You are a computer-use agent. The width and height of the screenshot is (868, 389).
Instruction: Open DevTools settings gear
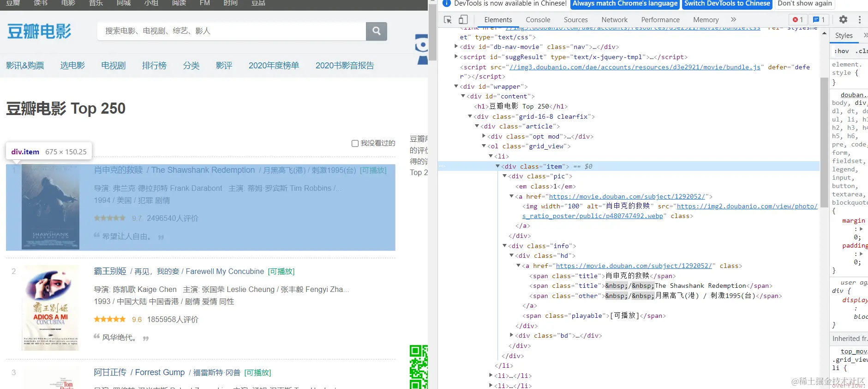[x=843, y=19]
